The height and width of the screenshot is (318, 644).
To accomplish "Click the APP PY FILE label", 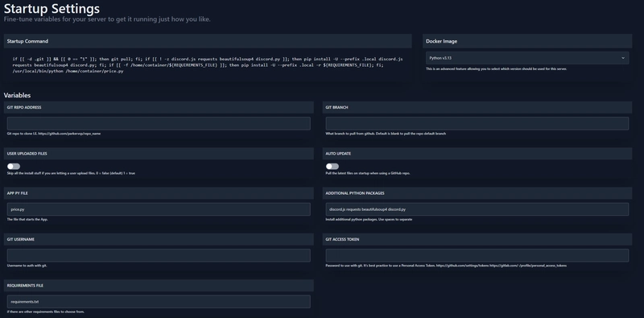I will (x=18, y=192).
